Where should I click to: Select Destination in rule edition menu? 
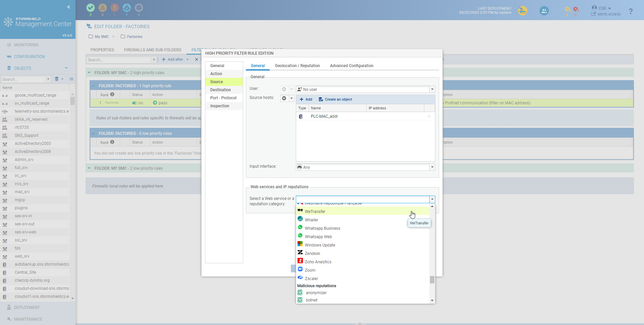[x=224, y=90]
